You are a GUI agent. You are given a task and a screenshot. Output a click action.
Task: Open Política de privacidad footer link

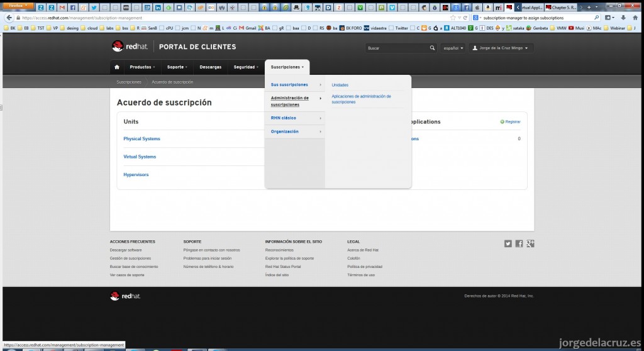[365, 266]
